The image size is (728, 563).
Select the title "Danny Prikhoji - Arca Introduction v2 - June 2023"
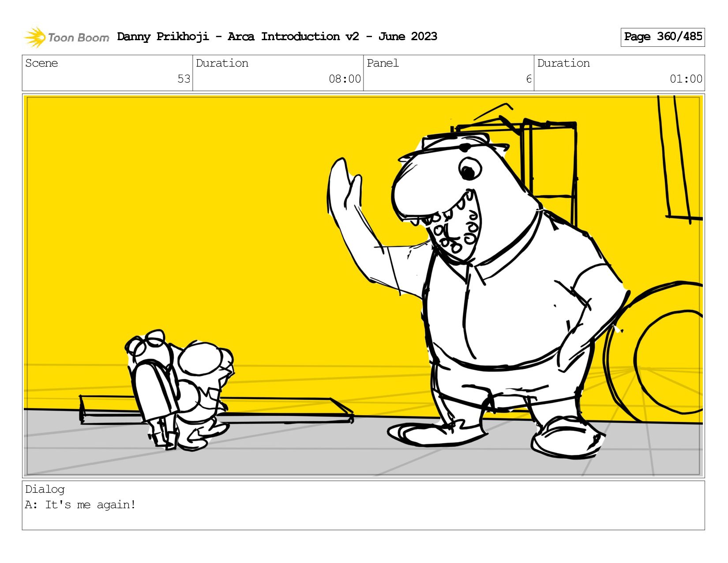coord(277,37)
